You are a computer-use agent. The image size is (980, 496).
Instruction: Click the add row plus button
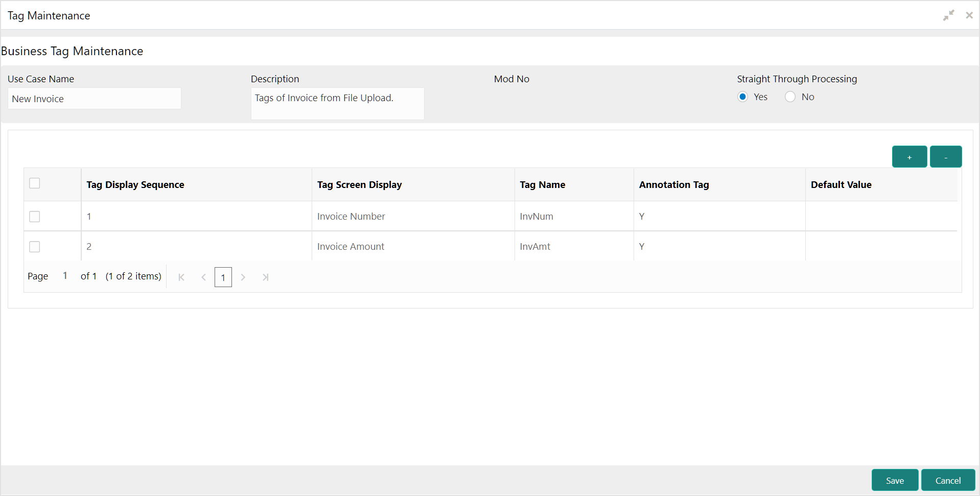point(909,157)
